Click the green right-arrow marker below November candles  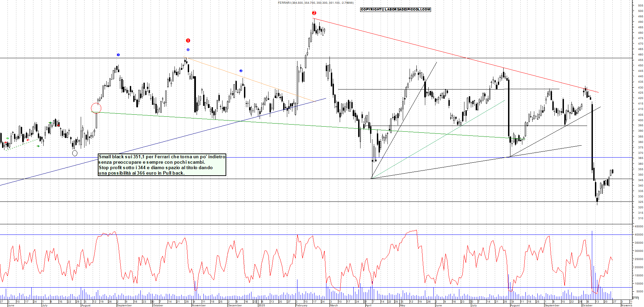tap(38, 146)
